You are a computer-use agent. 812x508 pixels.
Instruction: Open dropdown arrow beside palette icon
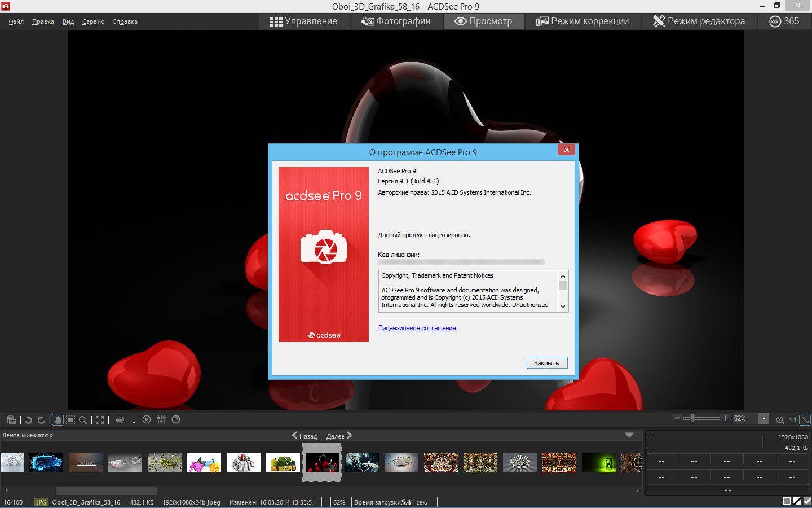pos(134,421)
